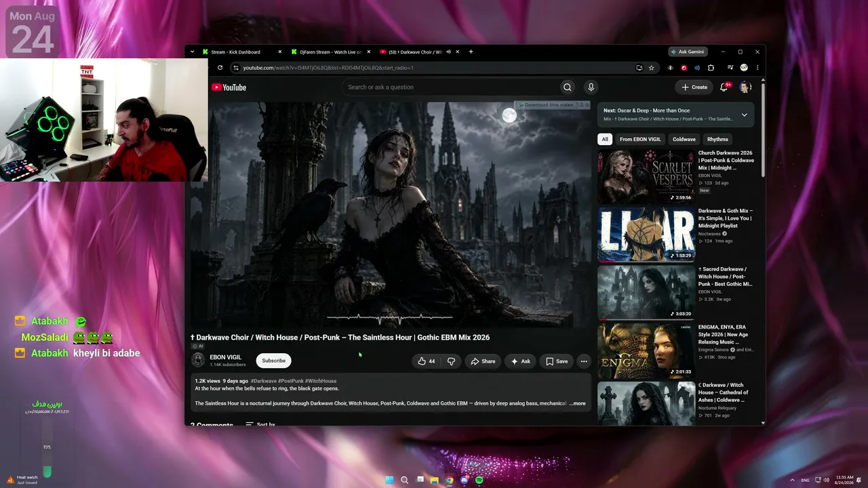Open EBON VIGIL channel avatar
Screen dimensions: 868x488
[x=198, y=361]
